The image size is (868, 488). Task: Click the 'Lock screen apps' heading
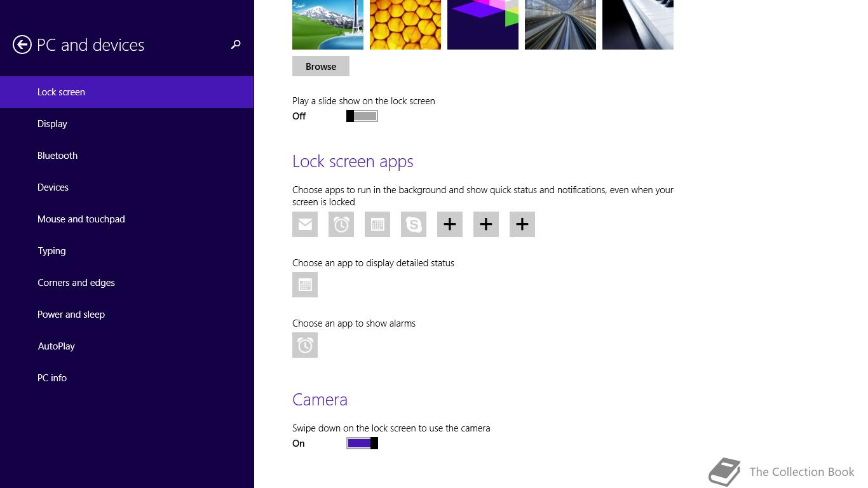click(353, 161)
